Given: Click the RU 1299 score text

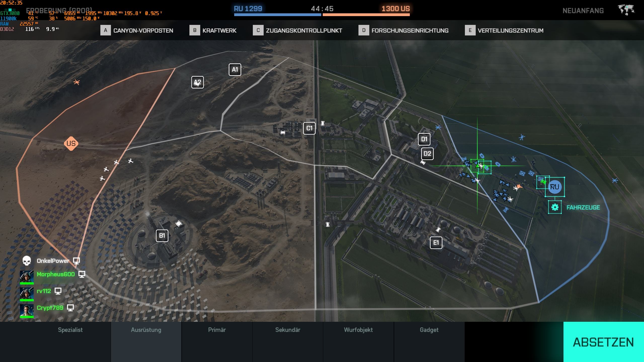Looking at the screenshot, I should [248, 9].
